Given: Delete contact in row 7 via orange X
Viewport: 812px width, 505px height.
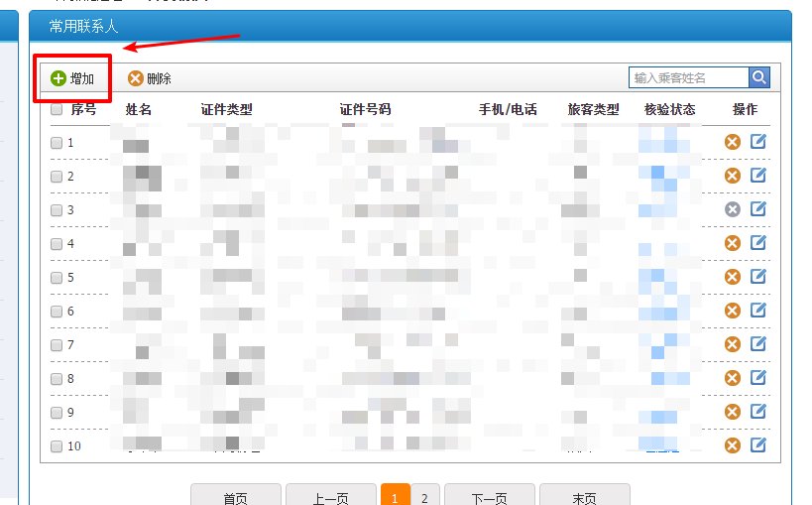Looking at the screenshot, I should (733, 343).
